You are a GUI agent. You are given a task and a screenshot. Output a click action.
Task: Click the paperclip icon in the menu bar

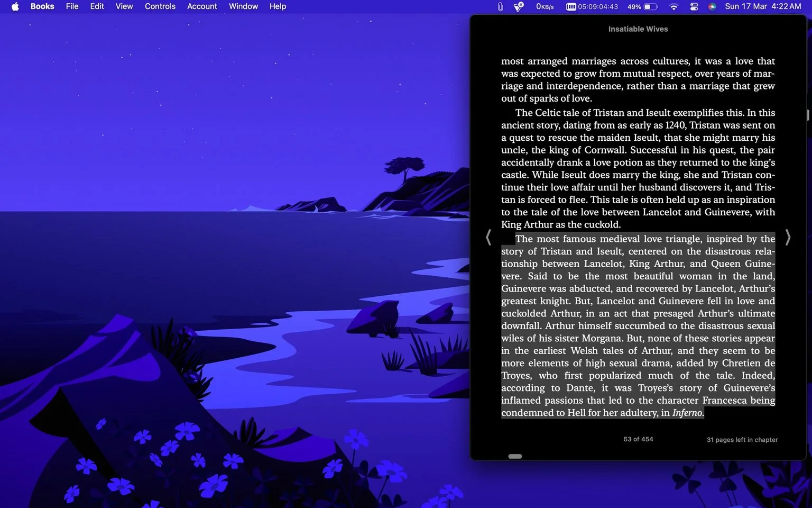[x=500, y=7]
